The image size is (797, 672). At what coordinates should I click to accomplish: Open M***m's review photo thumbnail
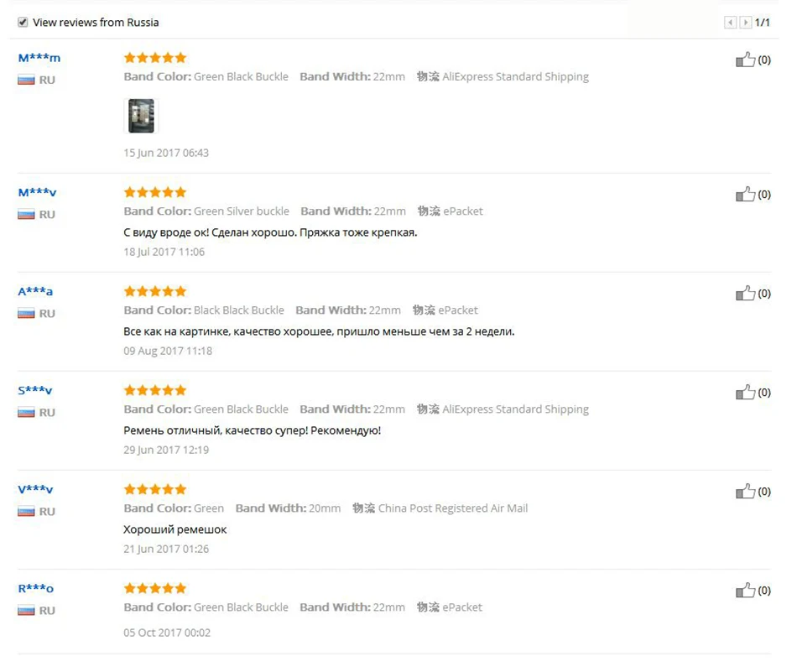point(141,116)
